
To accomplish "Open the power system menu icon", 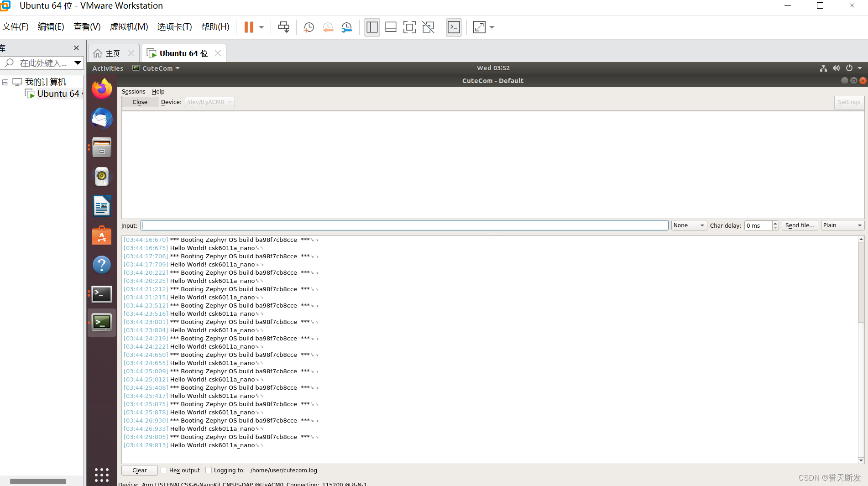I will pyautogui.click(x=849, y=68).
